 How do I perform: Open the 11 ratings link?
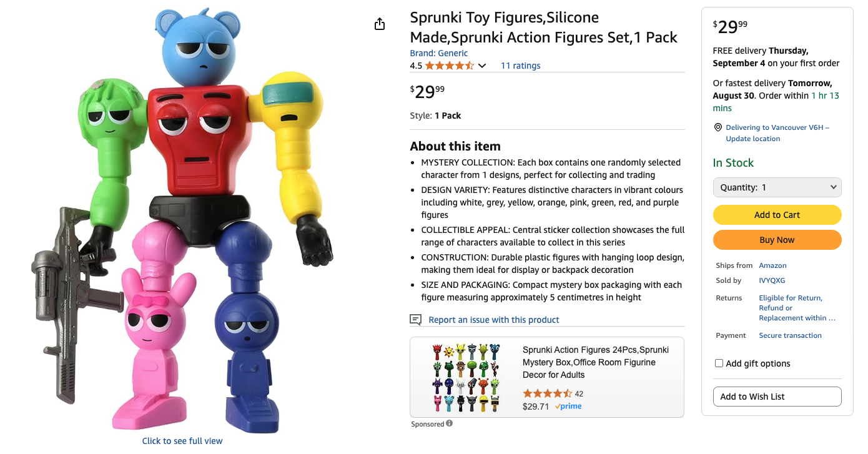tap(520, 66)
